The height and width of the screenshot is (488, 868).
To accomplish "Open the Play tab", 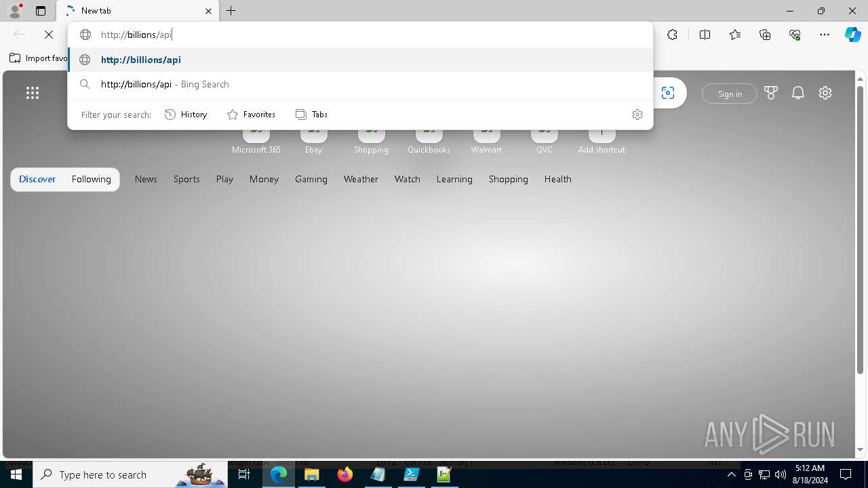I will [224, 179].
